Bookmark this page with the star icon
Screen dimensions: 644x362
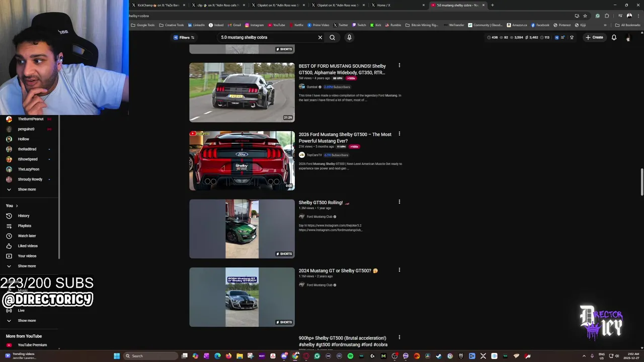pos(585,16)
